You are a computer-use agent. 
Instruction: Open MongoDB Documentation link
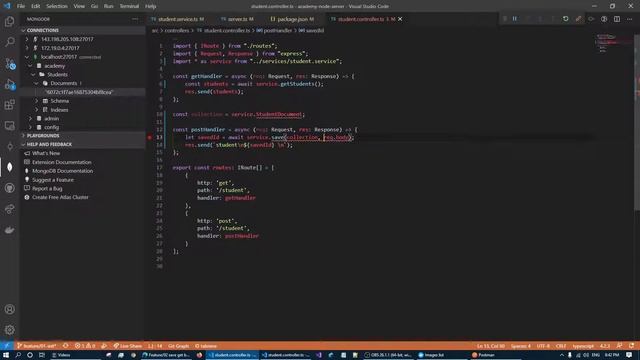point(62,171)
